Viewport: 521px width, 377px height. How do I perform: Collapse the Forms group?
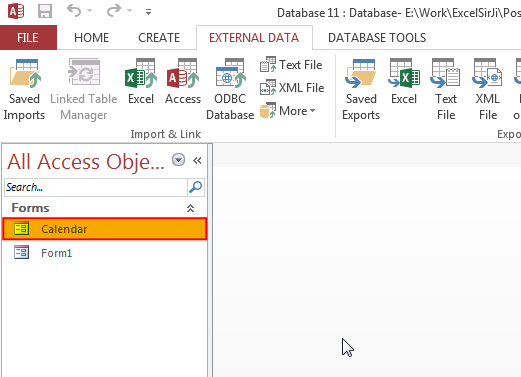point(190,208)
